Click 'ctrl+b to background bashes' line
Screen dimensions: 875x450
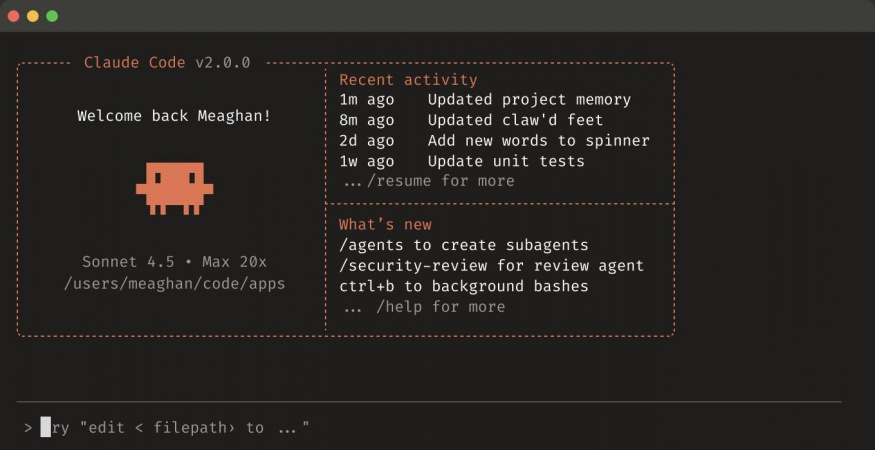pyautogui.click(x=464, y=286)
